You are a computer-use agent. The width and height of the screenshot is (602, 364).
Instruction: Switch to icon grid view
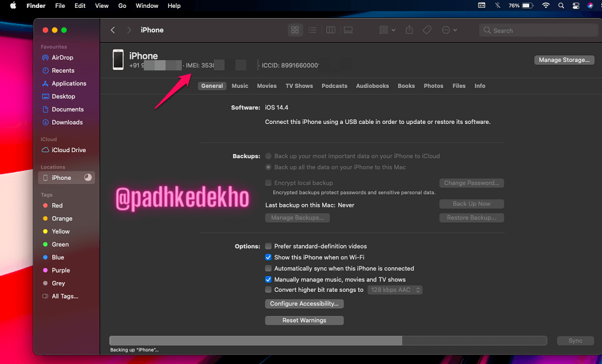(295, 30)
